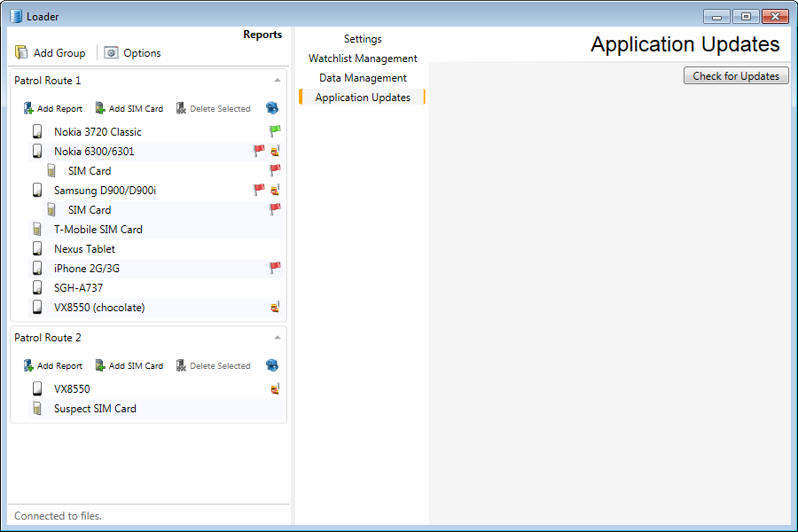Click watchlist alert icon on Samsung D900/D900i
Image resolution: width=798 pixels, height=532 pixels.
[276, 190]
